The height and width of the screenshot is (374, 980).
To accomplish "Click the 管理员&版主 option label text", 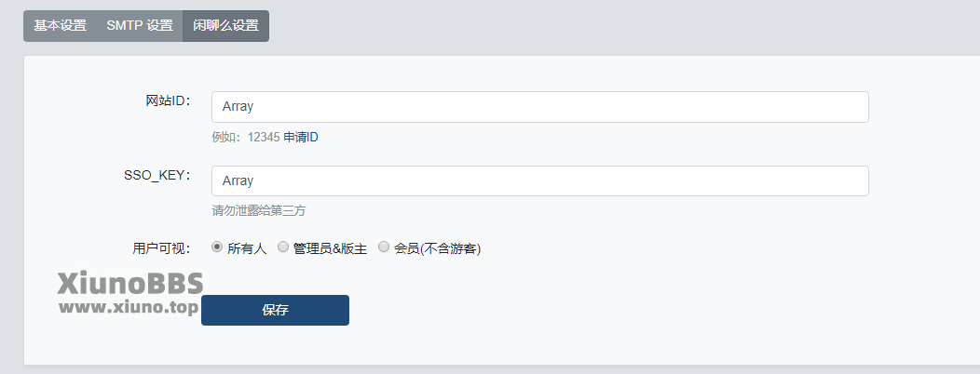I will click(330, 248).
